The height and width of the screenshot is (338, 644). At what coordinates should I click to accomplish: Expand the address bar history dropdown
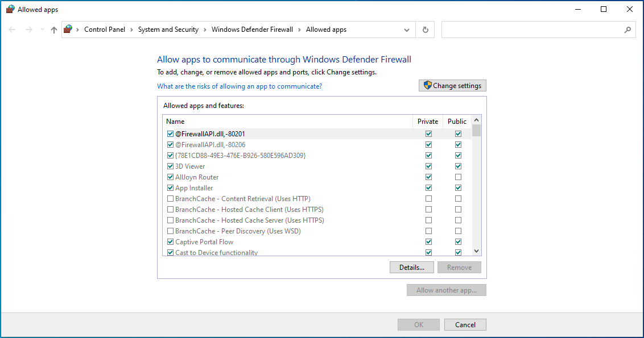tap(407, 30)
